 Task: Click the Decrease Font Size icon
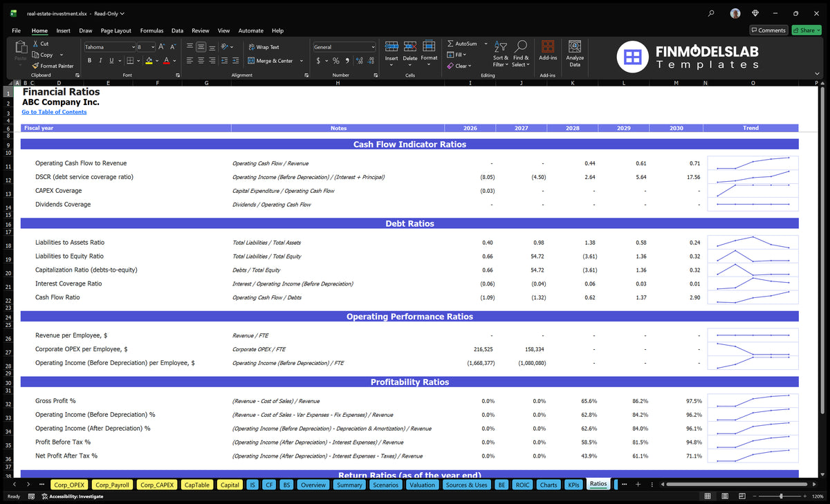(173, 47)
